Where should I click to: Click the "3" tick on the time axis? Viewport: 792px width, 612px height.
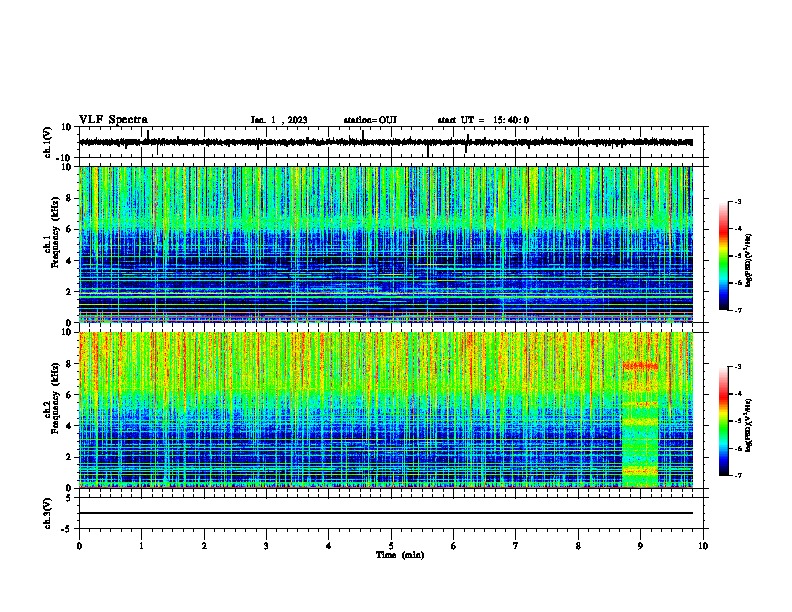click(x=266, y=546)
